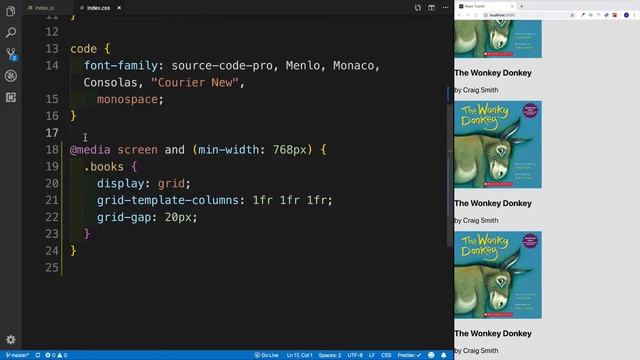Click the red browser extension icon
Screen dimensions: 640x360
(x=615, y=15)
